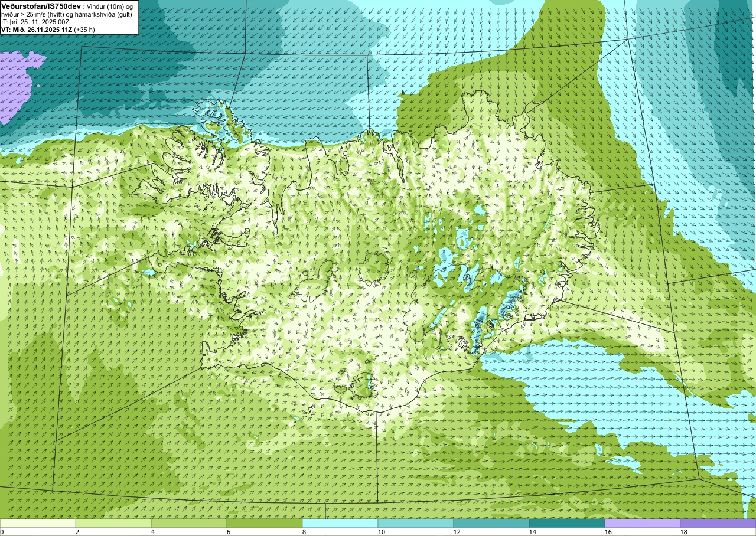Click the violet legend swatch above 18

(718, 523)
